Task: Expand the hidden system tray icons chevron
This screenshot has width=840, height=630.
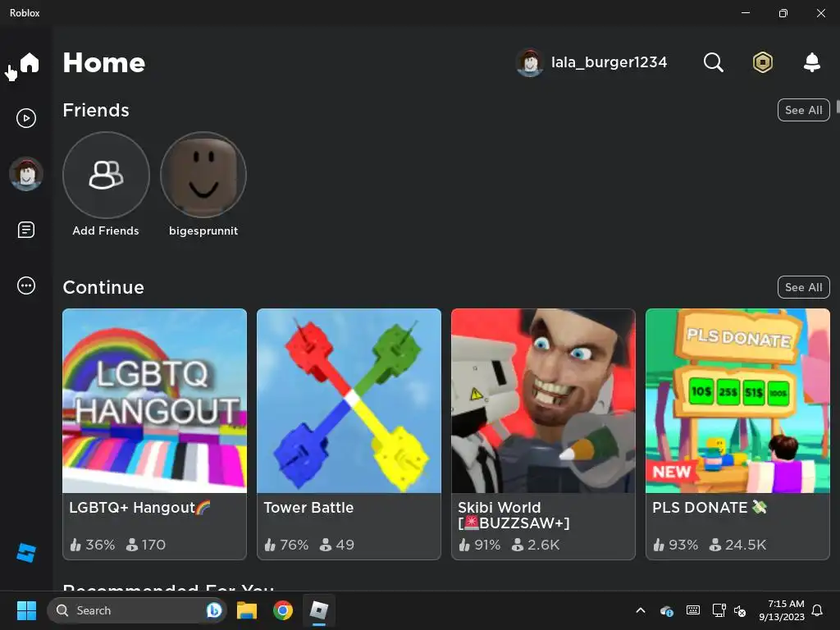Action: click(x=640, y=610)
